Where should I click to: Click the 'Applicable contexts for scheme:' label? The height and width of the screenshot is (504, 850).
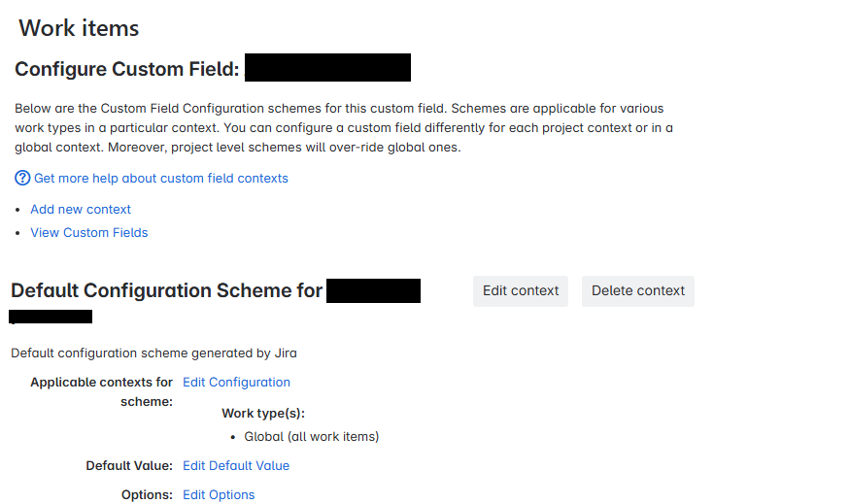tap(102, 391)
